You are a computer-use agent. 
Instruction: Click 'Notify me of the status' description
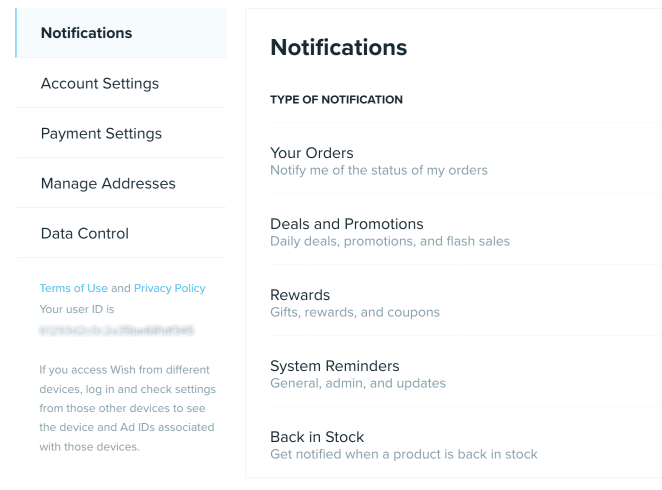[379, 170]
